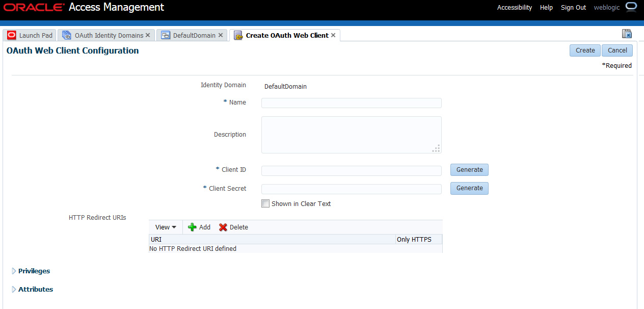Click the OAuth Web Client Configuration heading
The width and height of the screenshot is (644, 309).
(72, 50)
